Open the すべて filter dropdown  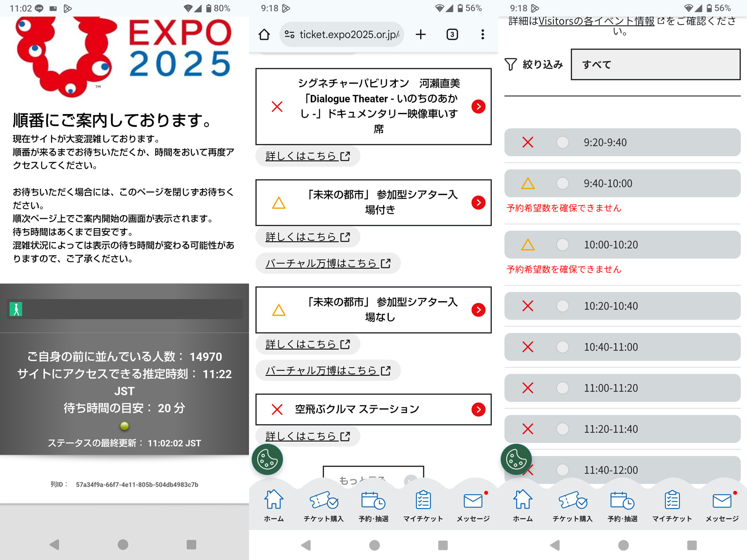pos(655,64)
